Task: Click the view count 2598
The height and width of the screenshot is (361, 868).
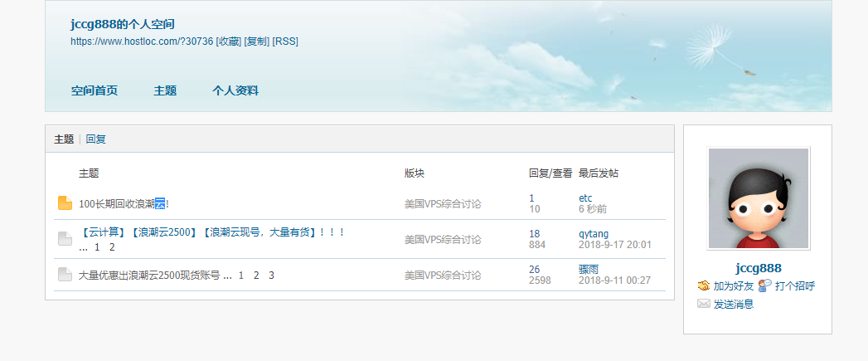Action: click(540, 280)
